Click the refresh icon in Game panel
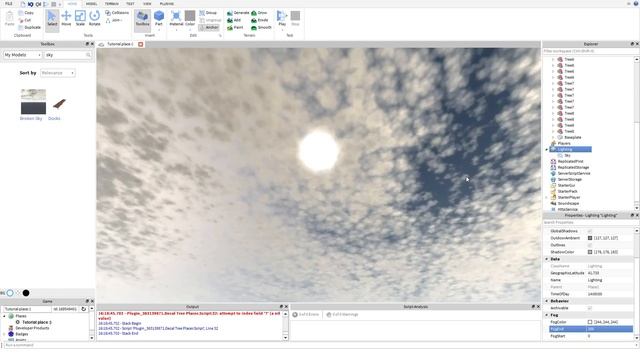This screenshot has height=360, width=640. pyautogui.click(x=84, y=309)
